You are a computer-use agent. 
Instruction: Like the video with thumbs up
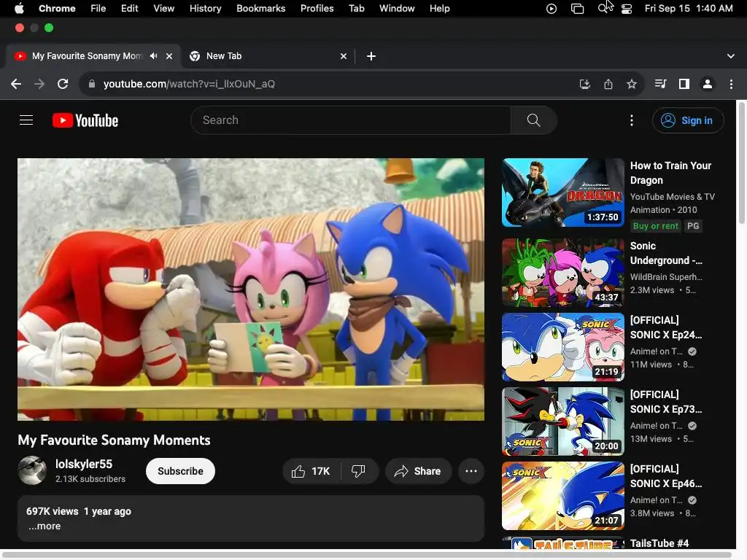tap(311, 472)
